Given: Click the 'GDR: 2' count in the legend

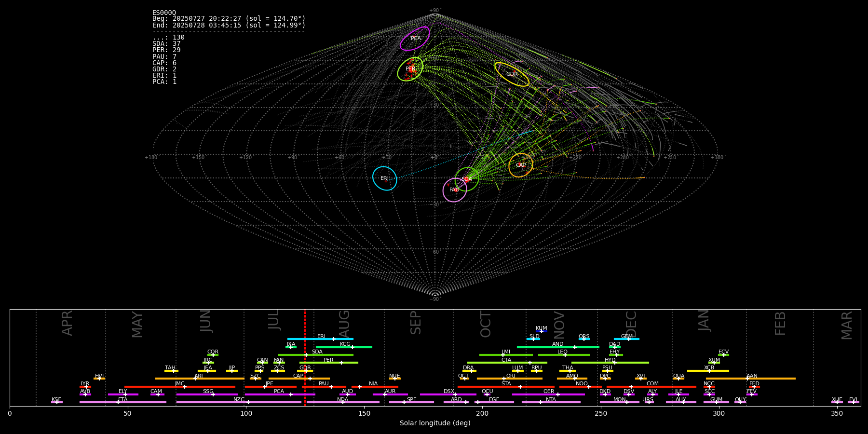Looking at the screenshot, I should (x=164, y=69).
